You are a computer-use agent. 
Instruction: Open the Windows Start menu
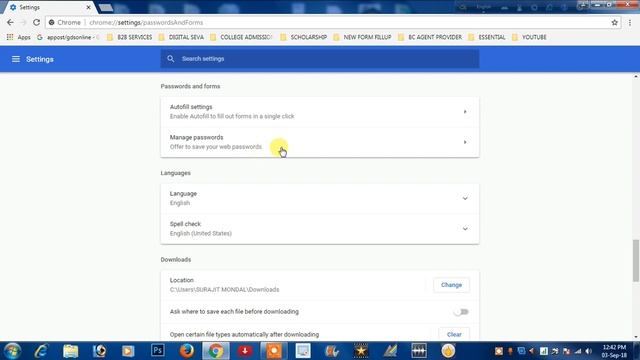pyautogui.click(x=12, y=351)
